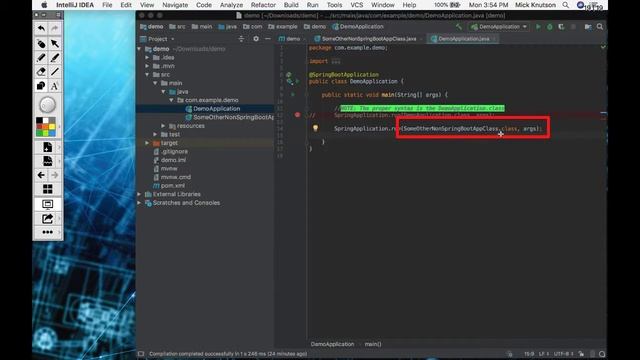
Task: Select the pointer arrow annotation tool
Action: (x=55, y=43)
